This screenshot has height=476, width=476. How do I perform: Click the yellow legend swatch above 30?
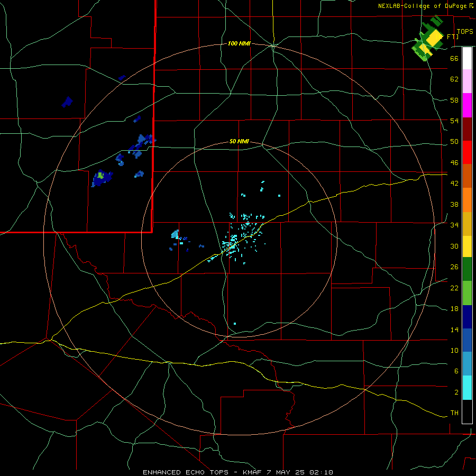coord(467,246)
